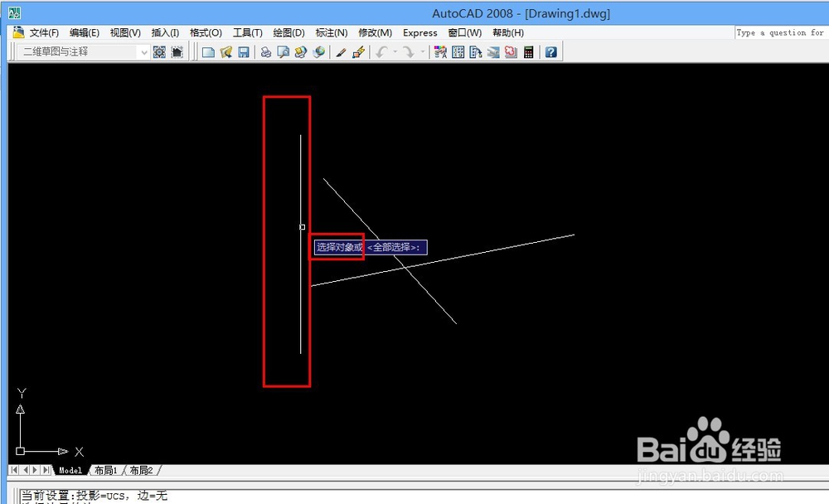Open the 视图(V) menu

click(x=125, y=33)
